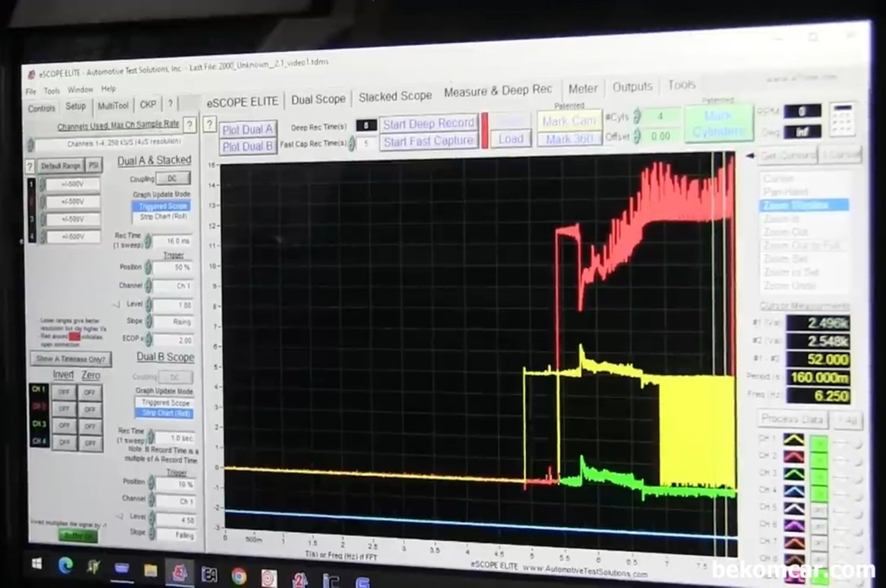The width and height of the screenshot is (886, 588).
Task: Adjust CH 3 horizontal slider knob
Action: pos(857,479)
